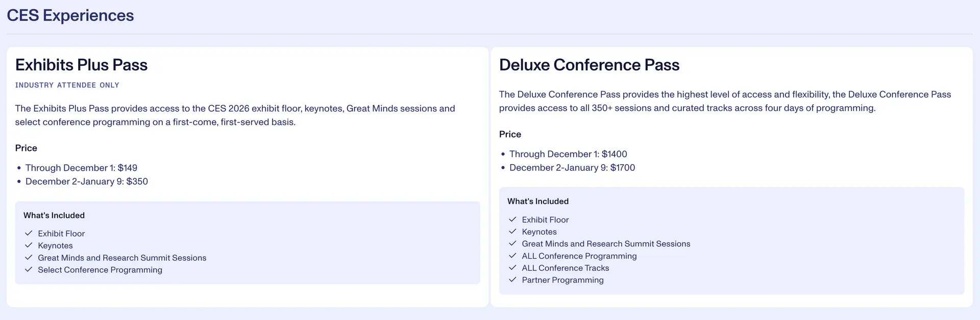Click the checkmark beside ALL Conference Programming
The image size is (980, 320).
click(x=512, y=256)
